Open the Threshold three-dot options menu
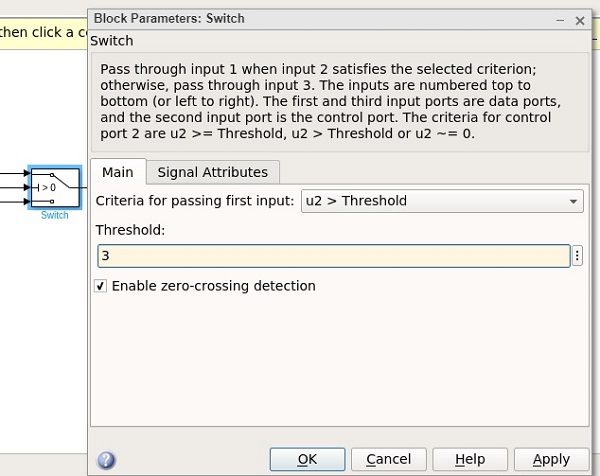 pos(577,256)
